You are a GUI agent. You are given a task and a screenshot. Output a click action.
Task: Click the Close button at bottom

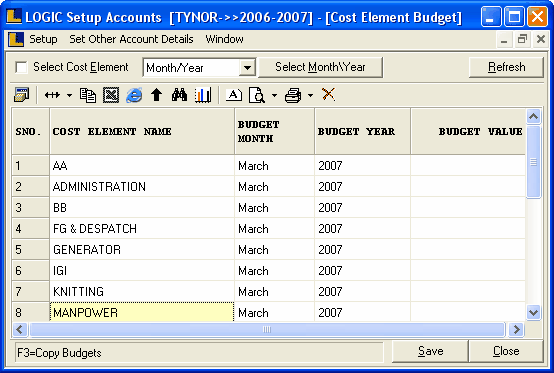tap(506, 351)
